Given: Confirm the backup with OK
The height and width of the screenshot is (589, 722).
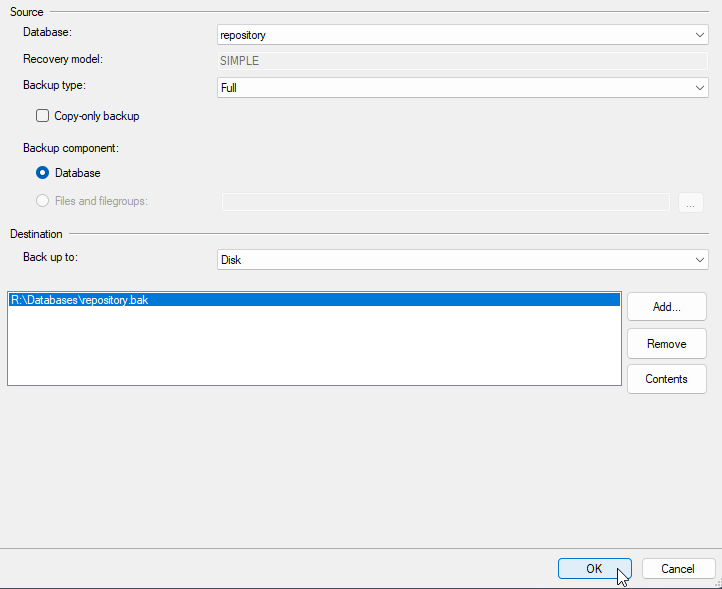Looking at the screenshot, I should (594, 568).
